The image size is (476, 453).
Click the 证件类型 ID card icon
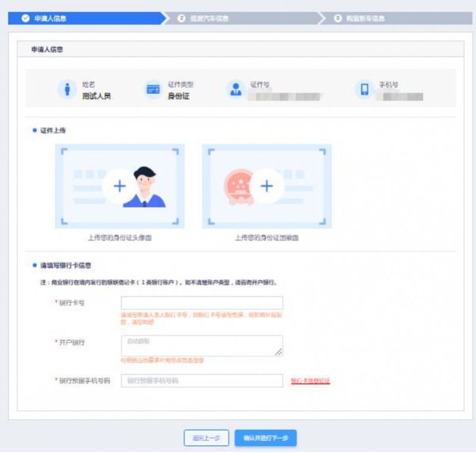click(153, 89)
